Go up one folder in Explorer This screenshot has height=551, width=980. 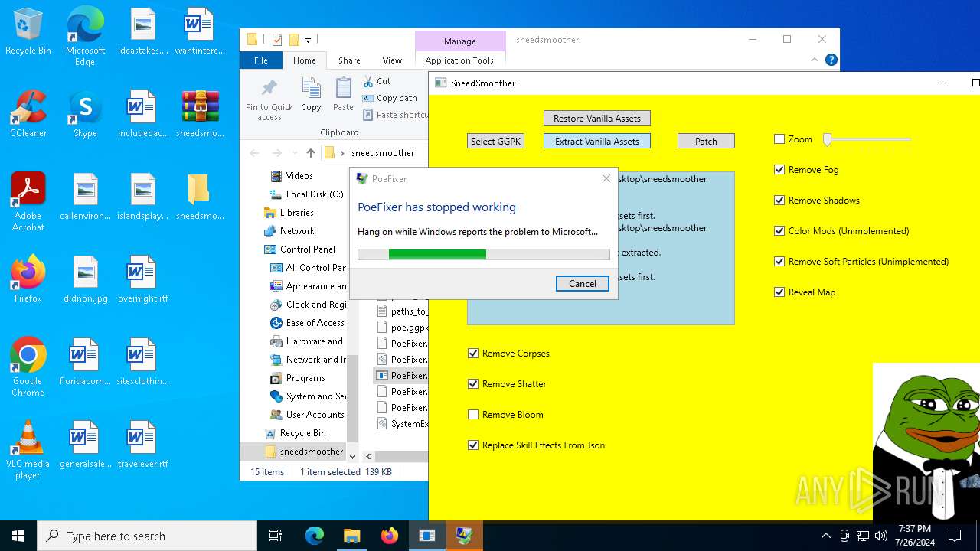pos(310,153)
